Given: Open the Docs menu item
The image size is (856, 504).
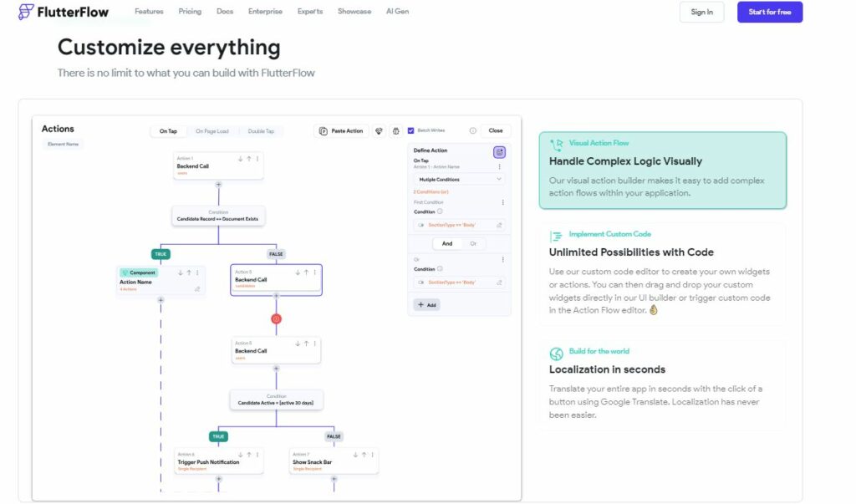Looking at the screenshot, I should tap(225, 12).
